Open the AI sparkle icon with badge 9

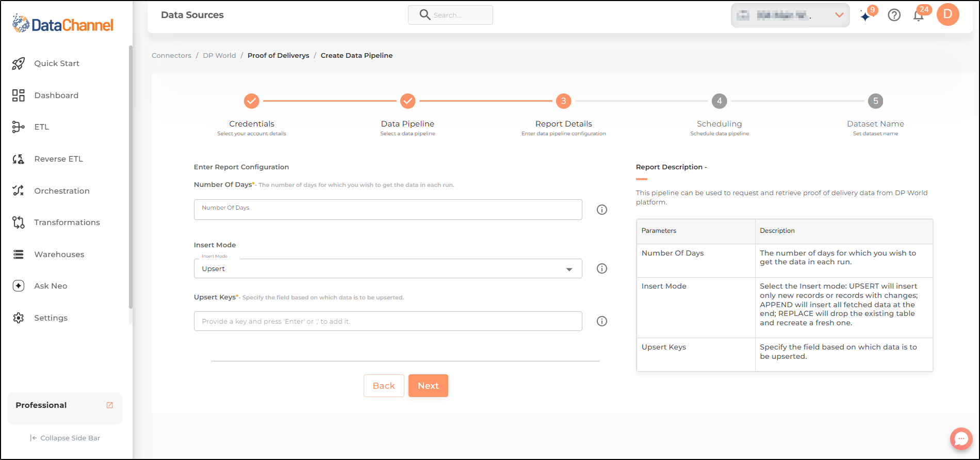(865, 16)
